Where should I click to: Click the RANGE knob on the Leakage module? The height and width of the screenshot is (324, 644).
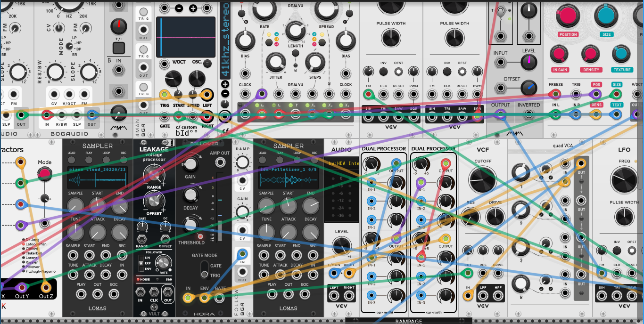tap(155, 176)
